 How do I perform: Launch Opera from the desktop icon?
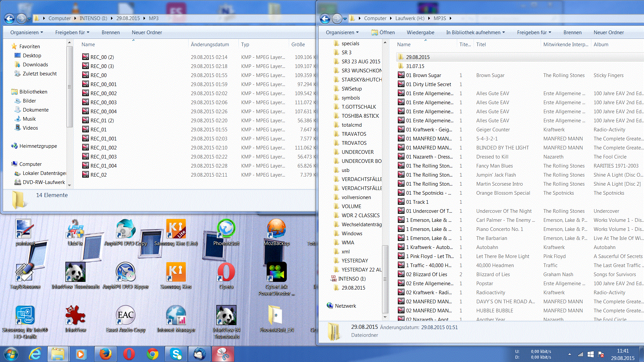(226, 276)
